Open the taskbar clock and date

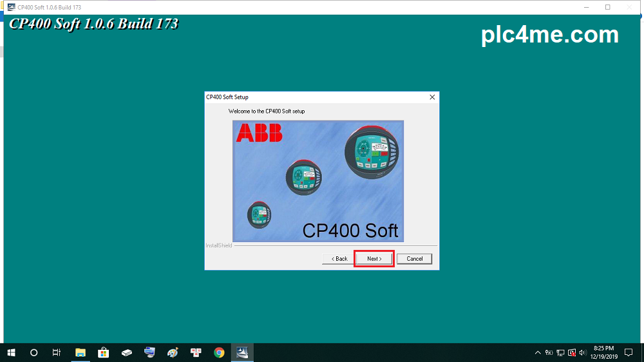pyautogui.click(x=604, y=352)
